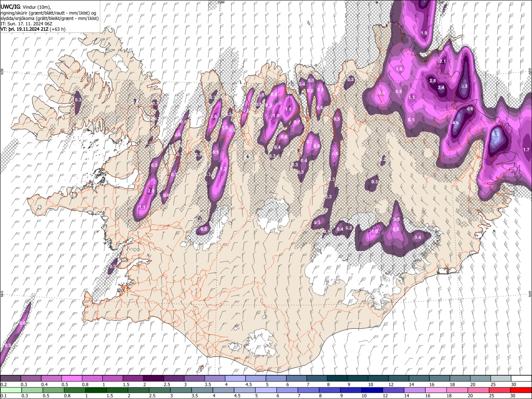Pick the dull plum 0.2–0.3 snow legend swatch

tap(10, 378)
